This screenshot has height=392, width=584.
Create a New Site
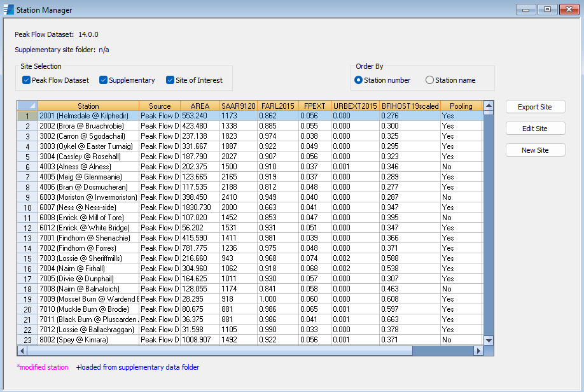point(535,150)
